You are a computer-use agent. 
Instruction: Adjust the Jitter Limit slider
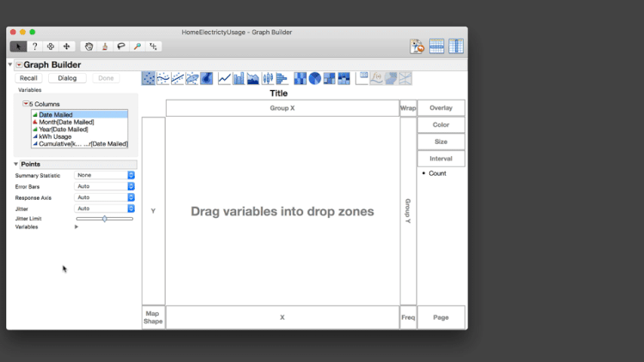[x=105, y=219]
